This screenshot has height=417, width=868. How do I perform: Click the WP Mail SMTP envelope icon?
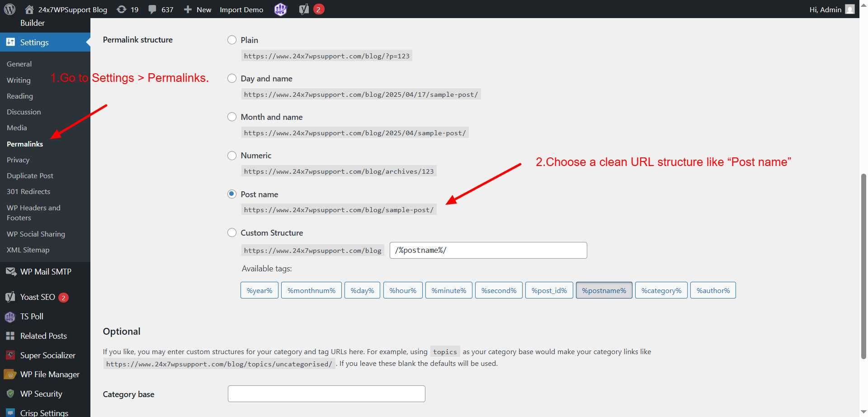pos(11,271)
